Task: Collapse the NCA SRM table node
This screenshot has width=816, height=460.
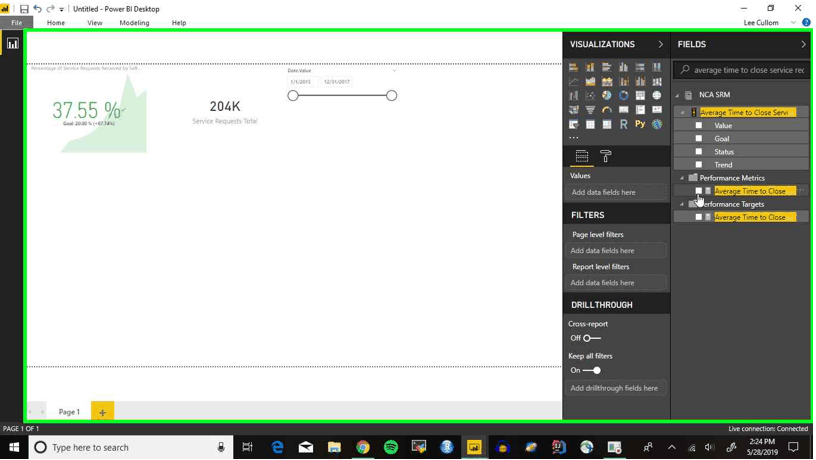Action: click(x=678, y=95)
